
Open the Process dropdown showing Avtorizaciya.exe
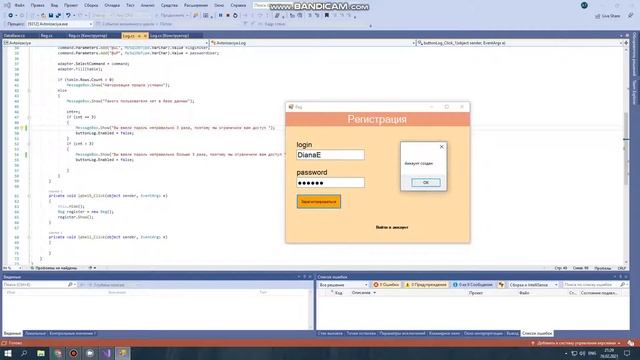60,24
